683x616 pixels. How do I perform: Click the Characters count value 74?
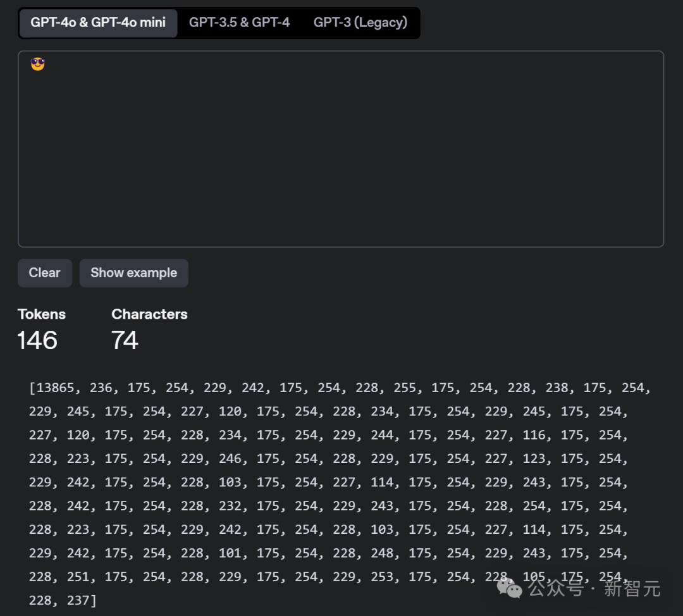click(x=125, y=340)
